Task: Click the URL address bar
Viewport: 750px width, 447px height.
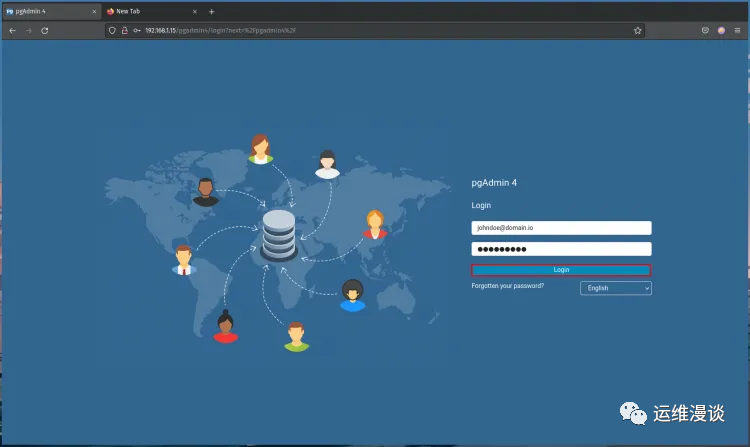Action: [x=374, y=31]
